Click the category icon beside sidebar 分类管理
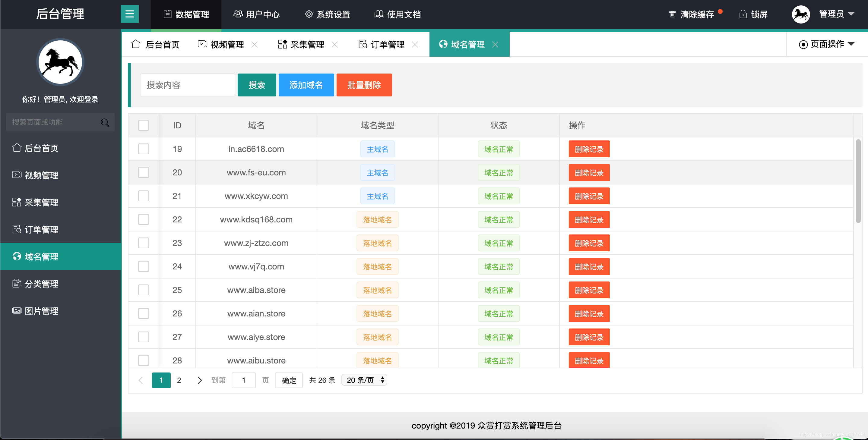868x440 pixels. [17, 284]
